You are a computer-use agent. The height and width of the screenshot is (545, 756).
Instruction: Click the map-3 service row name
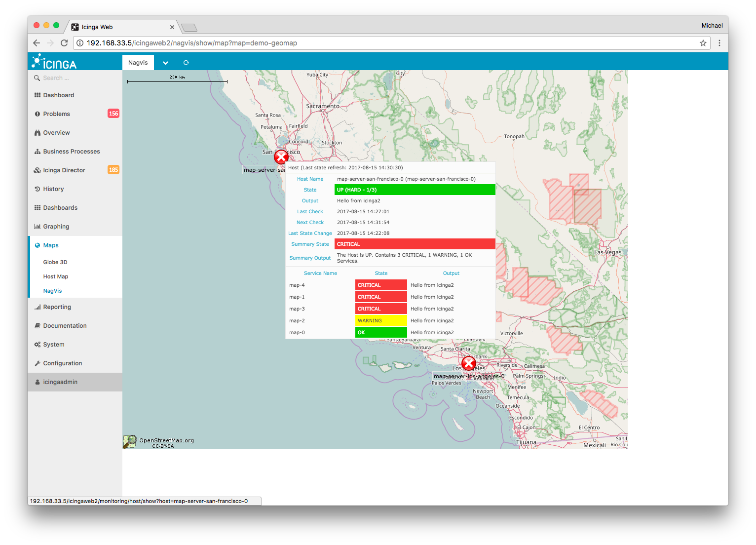297,309
